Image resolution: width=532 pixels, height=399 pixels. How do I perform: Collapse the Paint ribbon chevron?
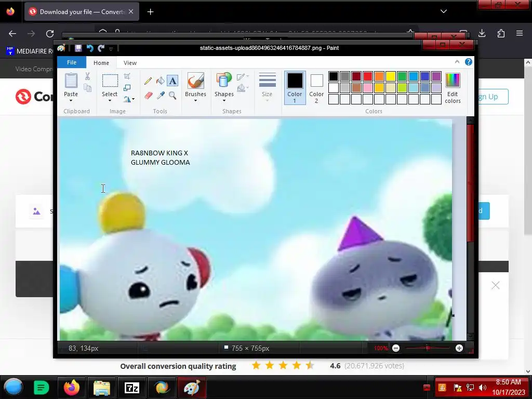click(457, 62)
